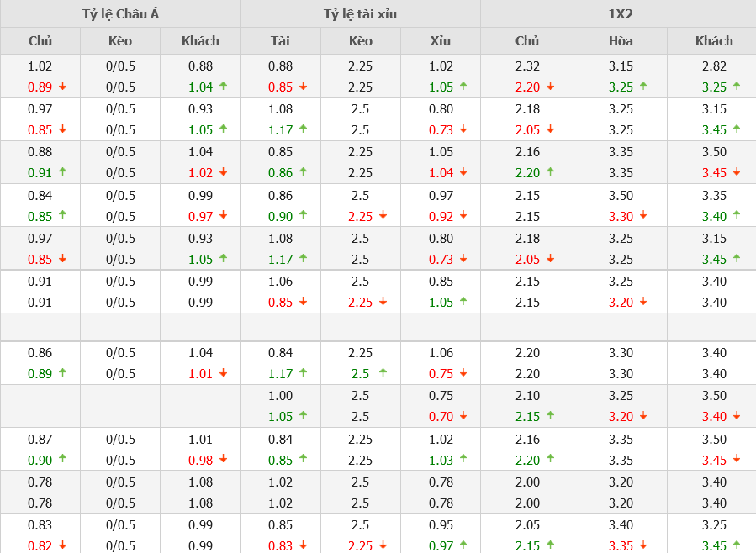Image resolution: width=756 pixels, height=553 pixels.
Task: Select the Tỷ lệ tài xỉu header
Action: point(360,13)
